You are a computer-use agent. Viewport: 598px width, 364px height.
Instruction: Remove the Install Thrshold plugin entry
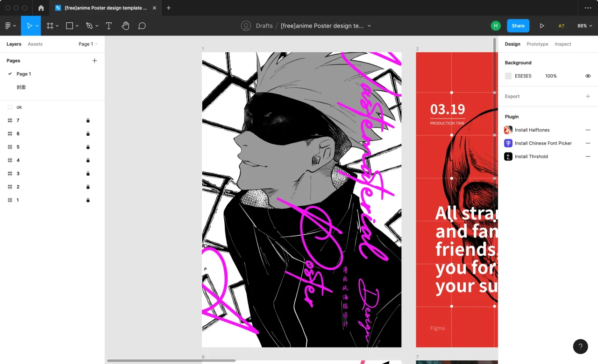588,156
